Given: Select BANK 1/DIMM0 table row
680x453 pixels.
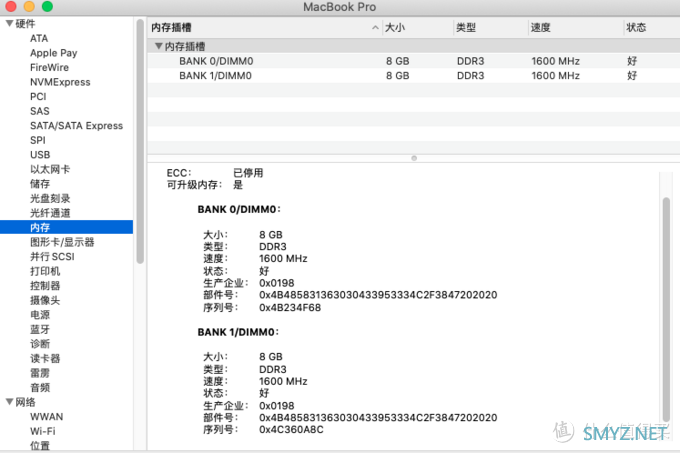Looking at the screenshot, I should pos(414,75).
